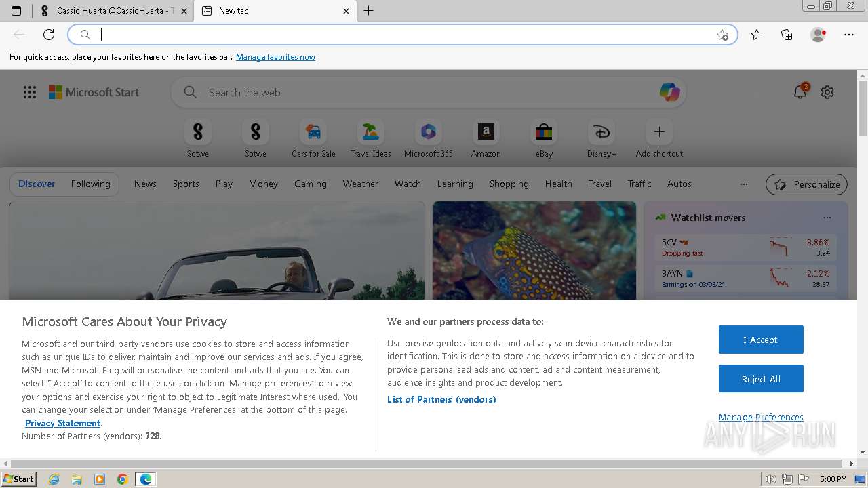The image size is (868, 488).
Task: Open the Learning category
Action: [455, 184]
